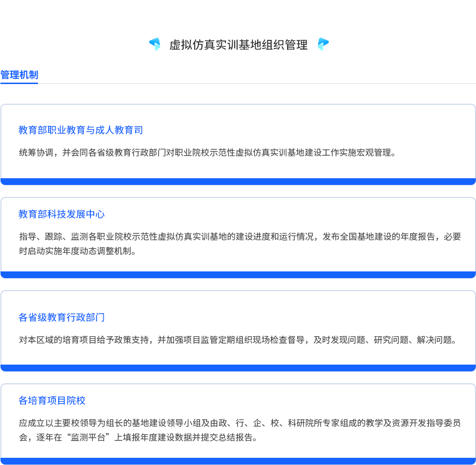
Task: Open the 各省级教育行政部门 card title
Action: click(x=62, y=317)
